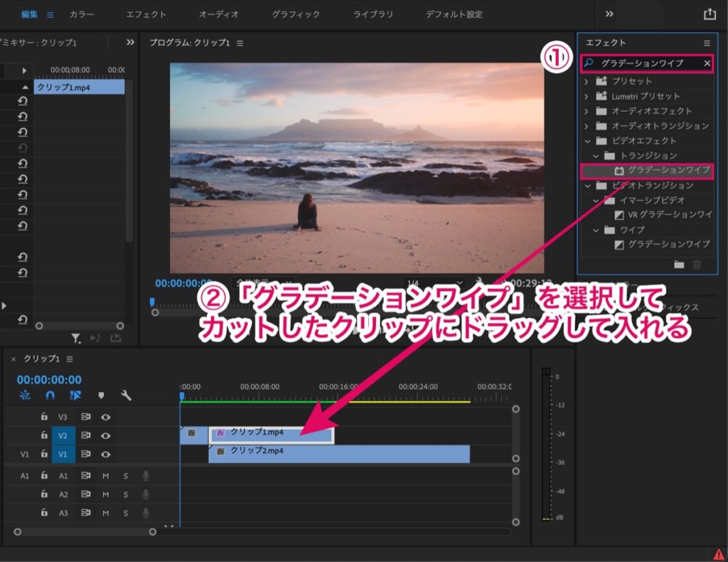This screenshot has width=728, height=562.
Task: Solo audio track A2
Action: pos(126,494)
